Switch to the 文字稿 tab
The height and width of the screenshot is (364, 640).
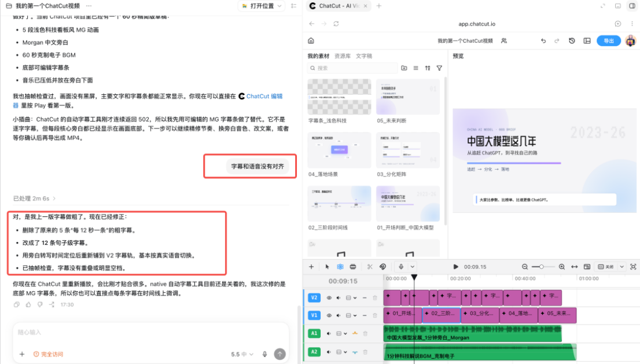pos(364,56)
